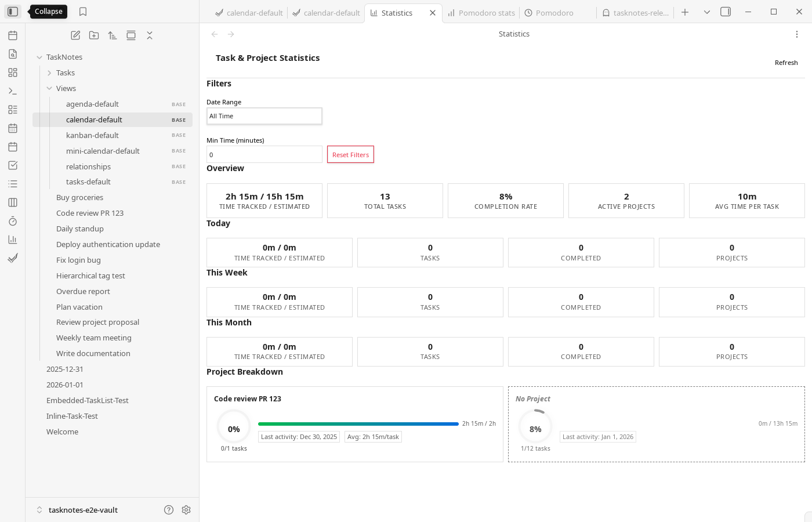The width and height of the screenshot is (812, 522).
Task: Create a new note using the pencil icon
Action: click(x=75, y=35)
